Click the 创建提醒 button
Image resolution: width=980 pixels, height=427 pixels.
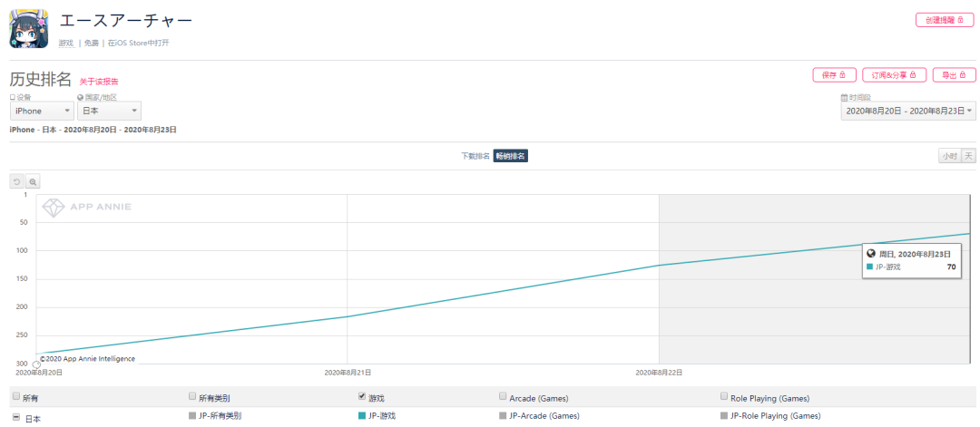(x=944, y=20)
